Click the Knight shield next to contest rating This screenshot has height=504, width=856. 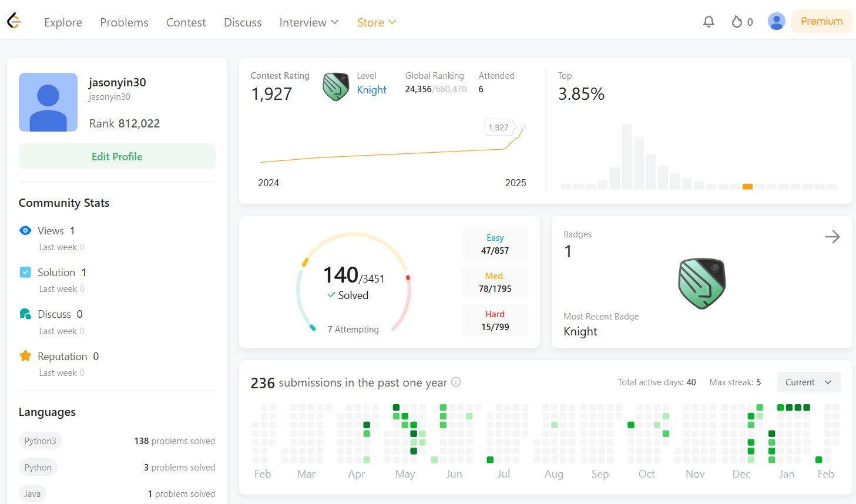pyautogui.click(x=336, y=87)
